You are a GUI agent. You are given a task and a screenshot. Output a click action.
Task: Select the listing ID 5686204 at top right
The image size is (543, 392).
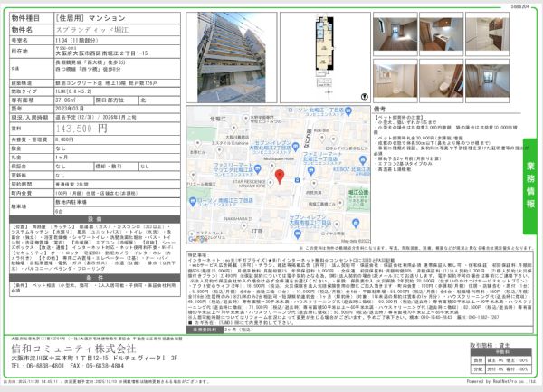[519, 6]
